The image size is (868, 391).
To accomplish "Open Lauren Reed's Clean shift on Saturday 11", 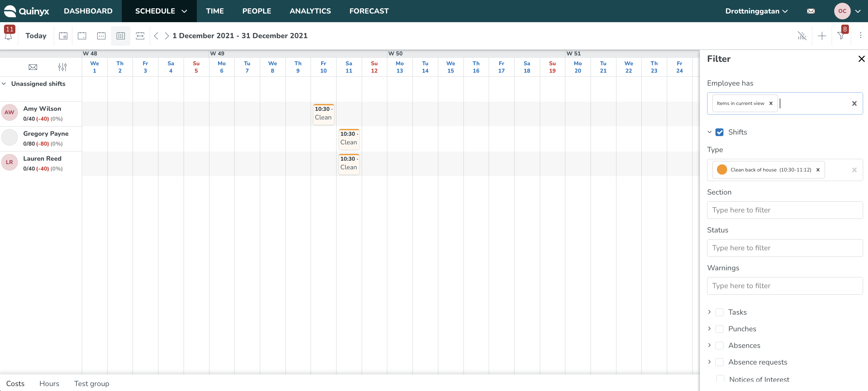I will pos(349,164).
